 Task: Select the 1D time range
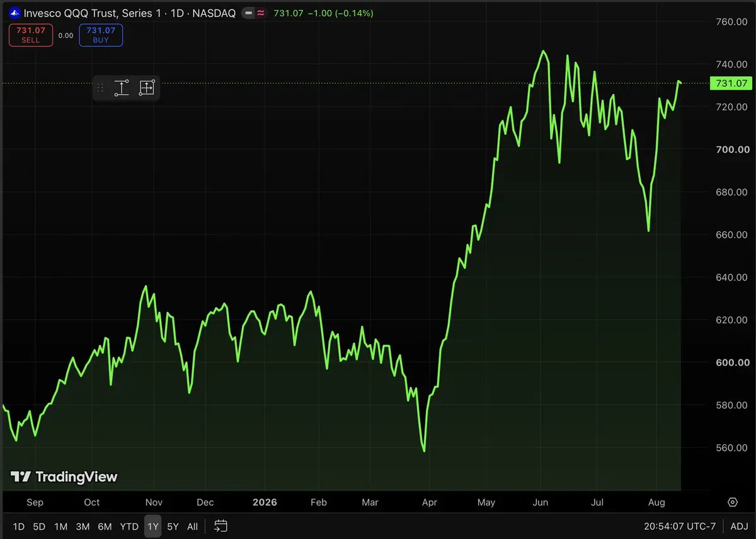point(19,526)
